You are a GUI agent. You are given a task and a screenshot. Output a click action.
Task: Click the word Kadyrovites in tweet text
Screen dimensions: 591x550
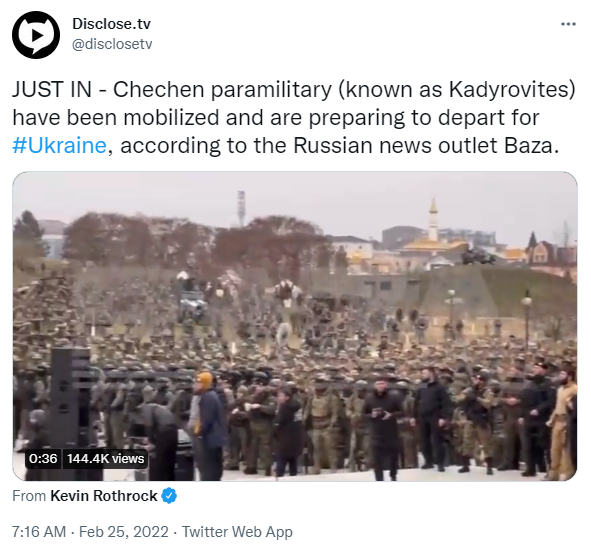pos(508,90)
